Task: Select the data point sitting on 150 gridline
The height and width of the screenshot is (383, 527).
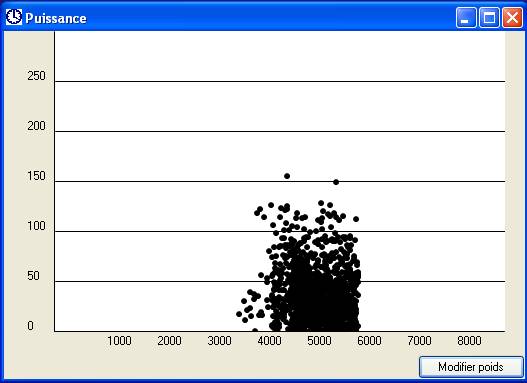Action: click(x=336, y=182)
